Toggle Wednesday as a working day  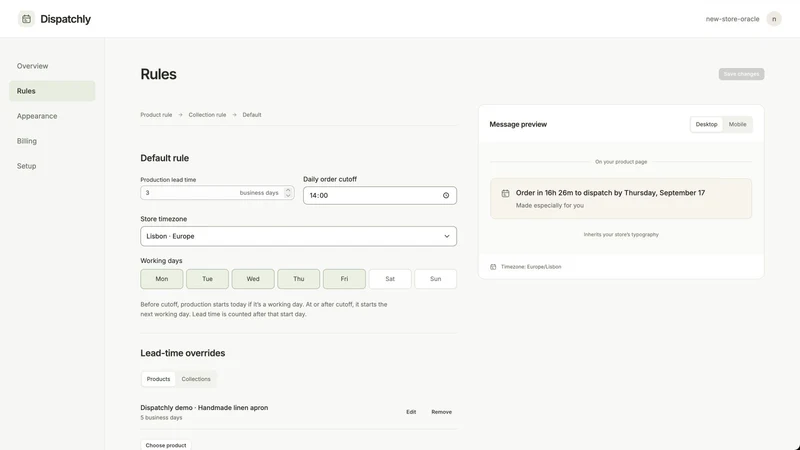click(253, 279)
